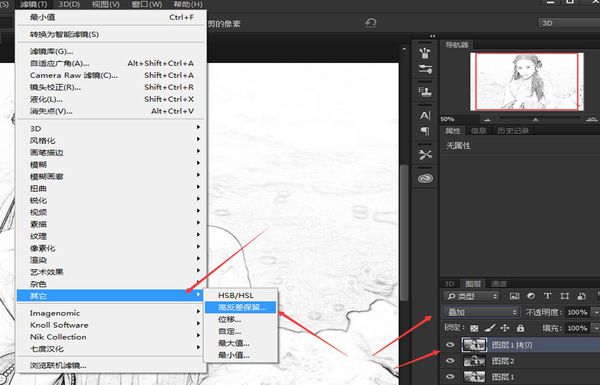Toggle lock transparent pixels
Screen dimensions: 600x385
point(474,328)
